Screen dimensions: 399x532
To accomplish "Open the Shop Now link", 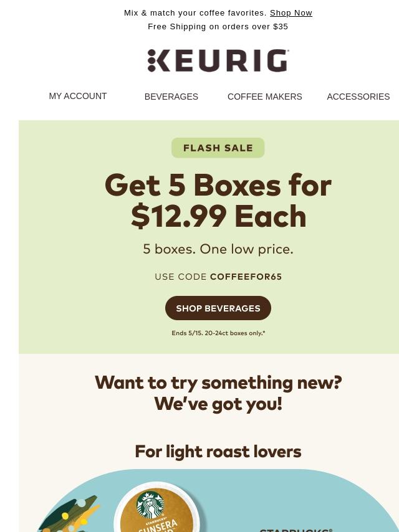I will click(x=291, y=13).
